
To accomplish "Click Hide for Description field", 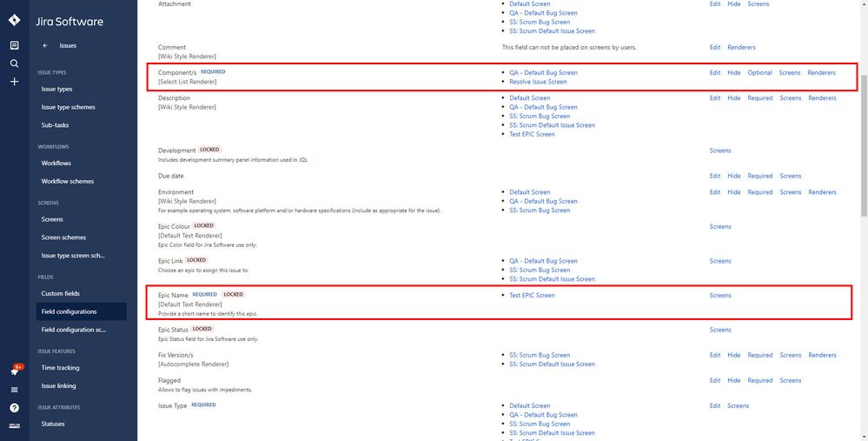I will pyautogui.click(x=734, y=98).
